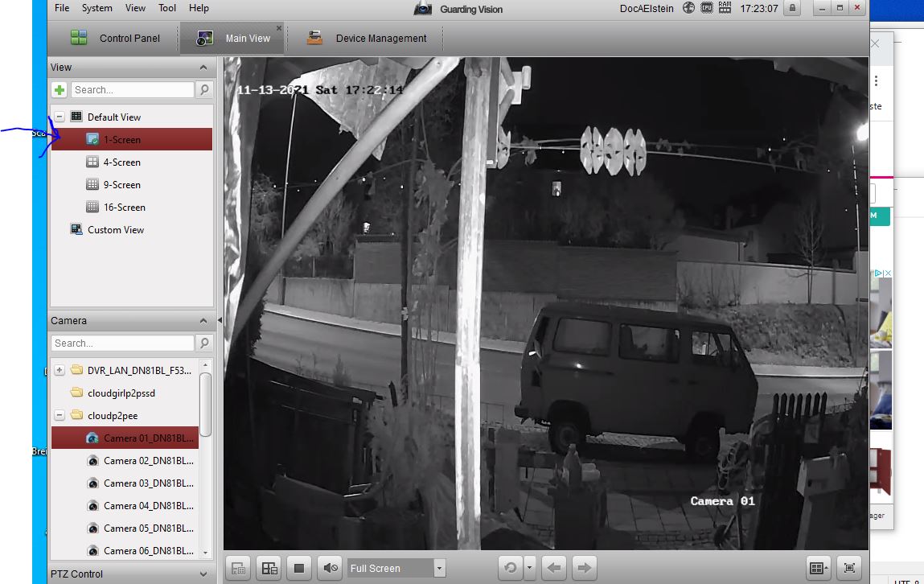Image resolution: width=924 pixels, height=584 pixels.
Task: Add a new view with green plus
Action: (x=60, y=89)
